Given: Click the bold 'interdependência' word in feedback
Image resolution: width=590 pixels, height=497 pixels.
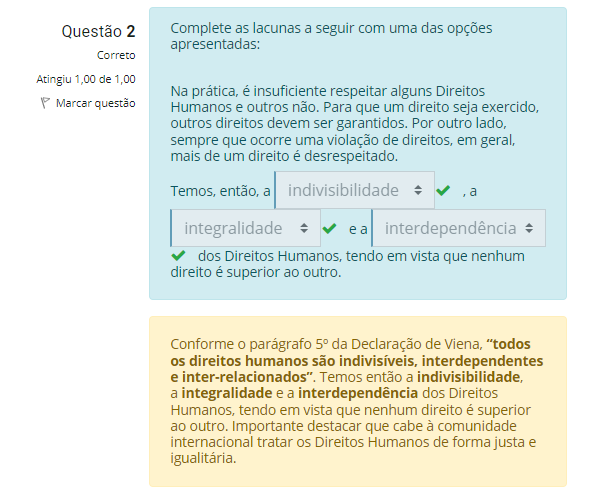Looking at the screenshot, I should [x=358, y=393].
